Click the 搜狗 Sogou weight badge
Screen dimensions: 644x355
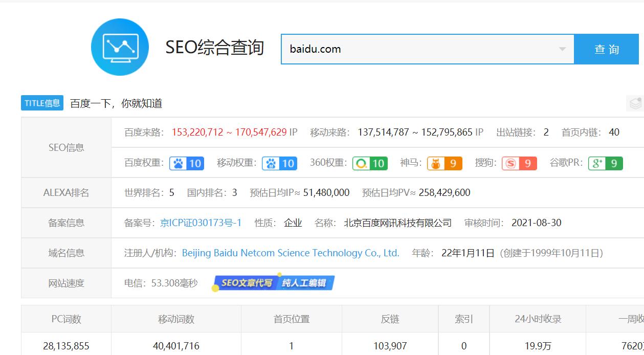pyautogui.click(x=520, y=163)
